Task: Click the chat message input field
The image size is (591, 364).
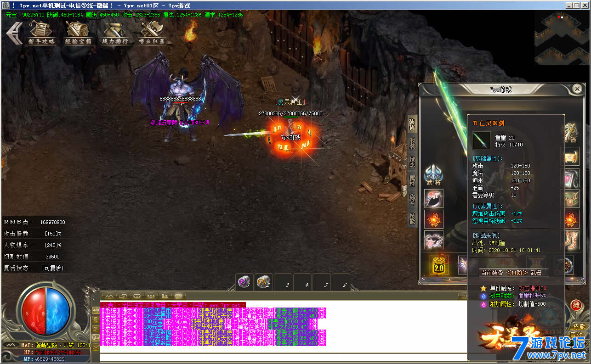Action: click(x=284, y=358)
